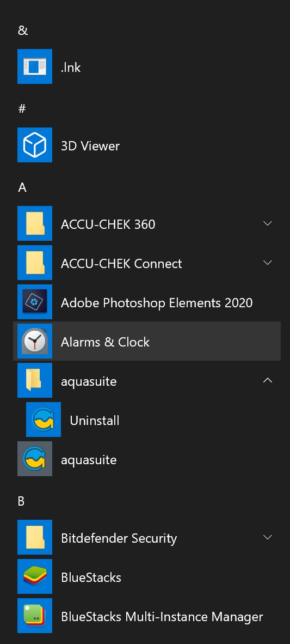Click the Alarms & Clock icon
This screenshot has height=644, width=290.
[x=35, y=341]
